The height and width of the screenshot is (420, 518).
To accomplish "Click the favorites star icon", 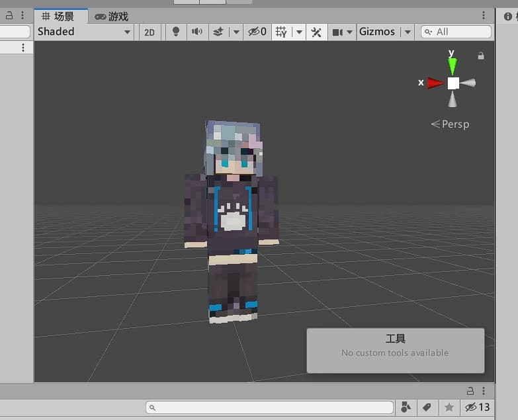I will coord(449,407).
